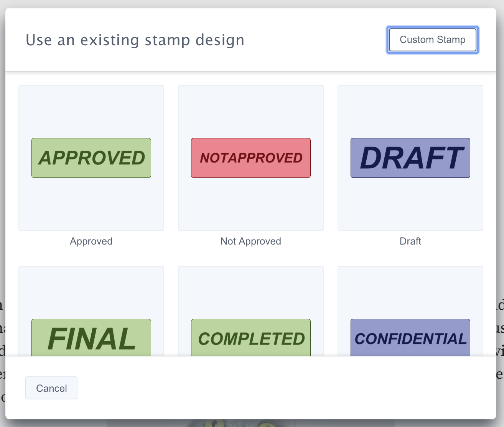Click the dialog title text
Screen dimensions: 504x427
point(135,39)
